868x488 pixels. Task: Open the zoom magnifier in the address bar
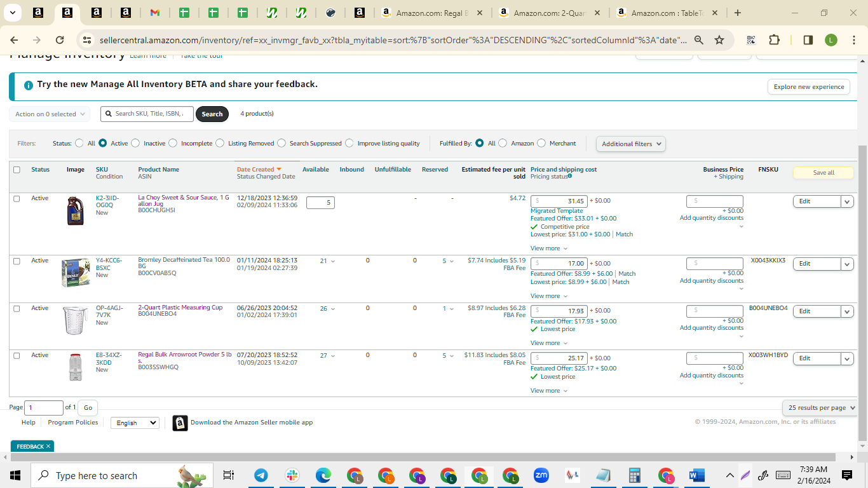click(699, 40)
